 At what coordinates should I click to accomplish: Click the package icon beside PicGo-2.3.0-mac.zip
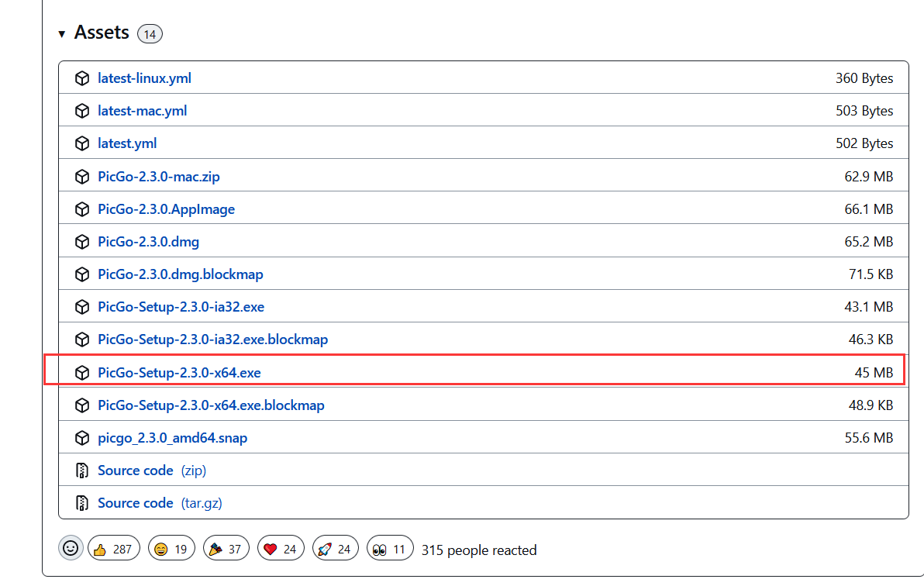[82, 176]
